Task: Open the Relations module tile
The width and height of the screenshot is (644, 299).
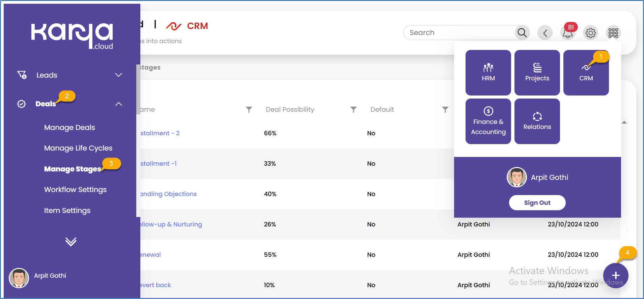Action: point(537,121)
